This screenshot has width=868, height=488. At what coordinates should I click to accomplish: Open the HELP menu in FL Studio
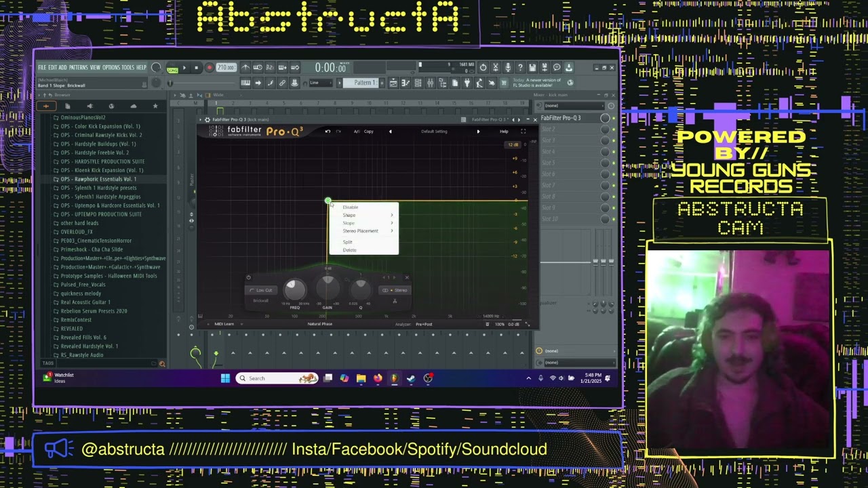pyautogui.click(x=141, y=68)
